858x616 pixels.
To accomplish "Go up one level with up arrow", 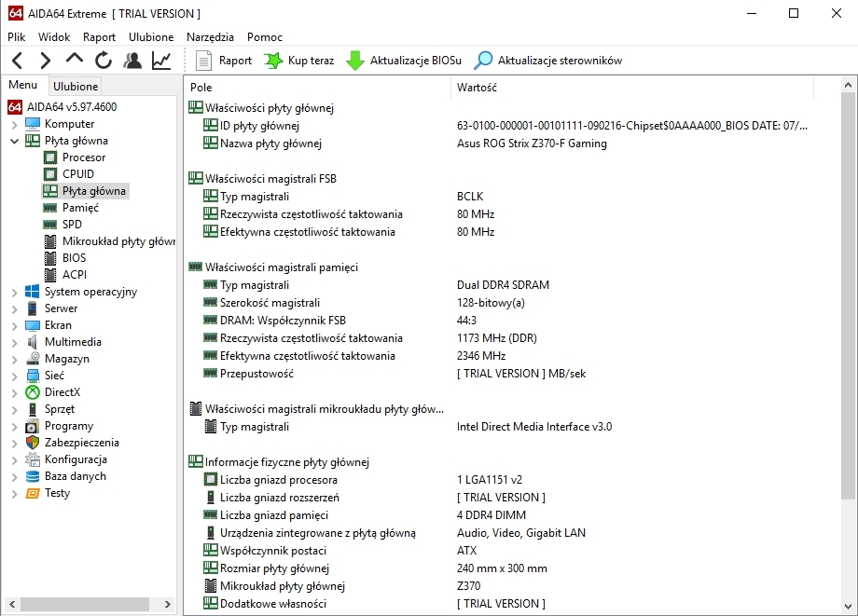I will (75, 59).
